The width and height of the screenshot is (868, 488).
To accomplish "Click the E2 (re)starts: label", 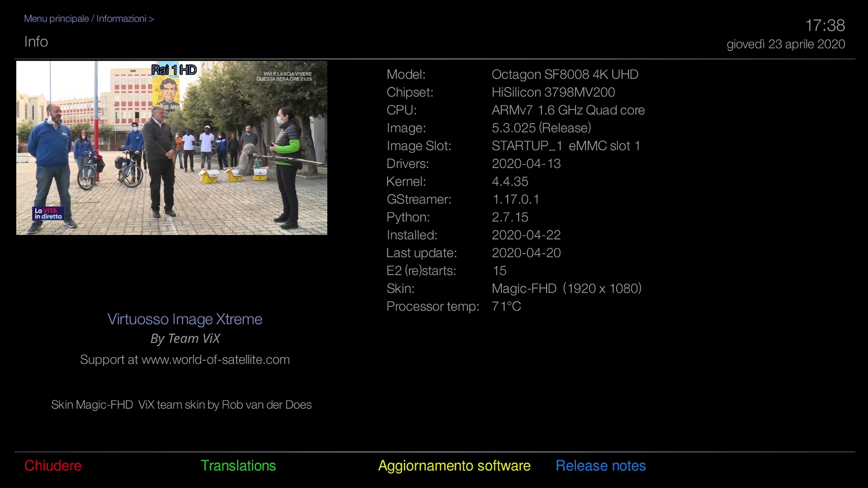I will (x=421, y=271).
